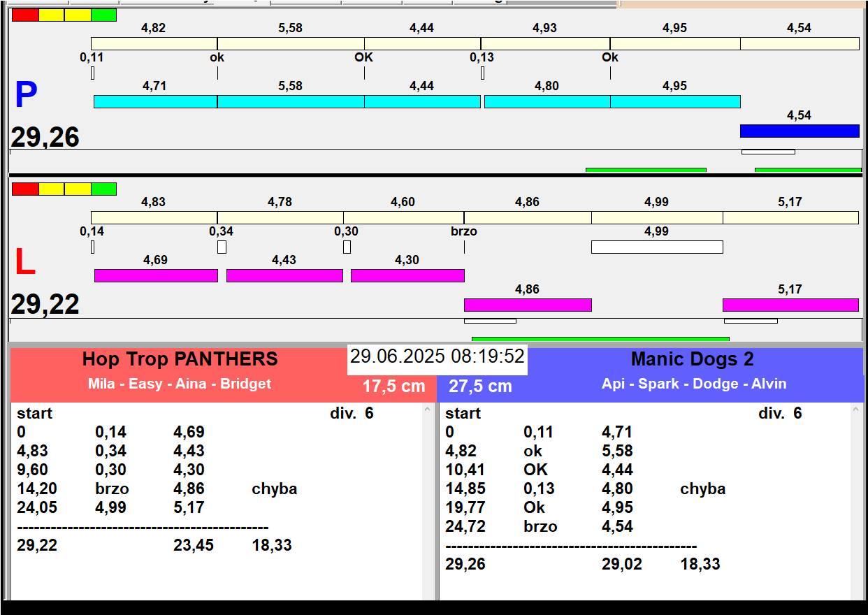Screen dimensions: 868x615
Task: Click lane L's yellow light beside the green one
Action: pyautogui.click(x=78, y=189)
